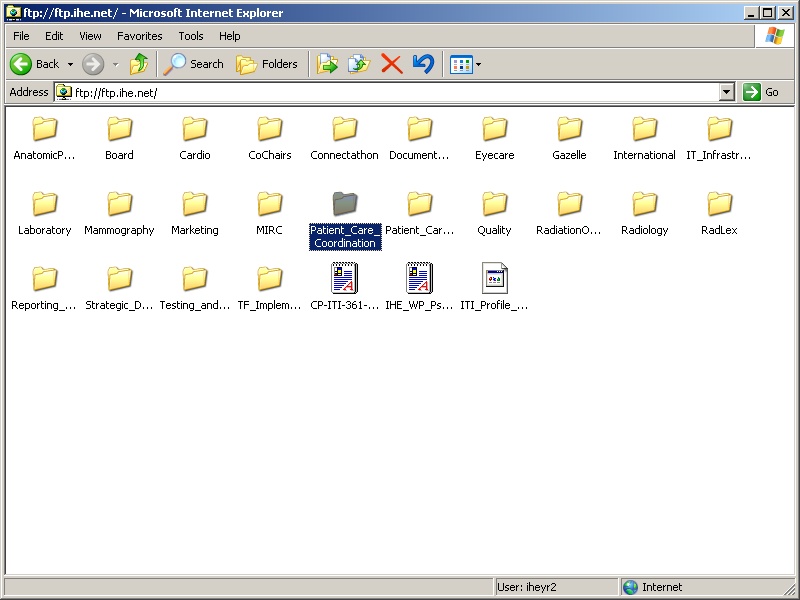Select the CoChairs folder
The width and height of the screenshot is (800, 600).
tap(269, 139)
